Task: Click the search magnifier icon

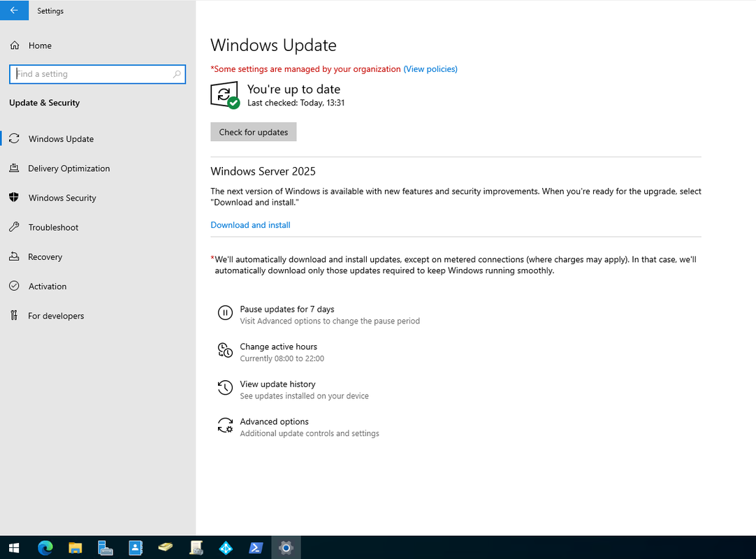Action: (177, 74)
